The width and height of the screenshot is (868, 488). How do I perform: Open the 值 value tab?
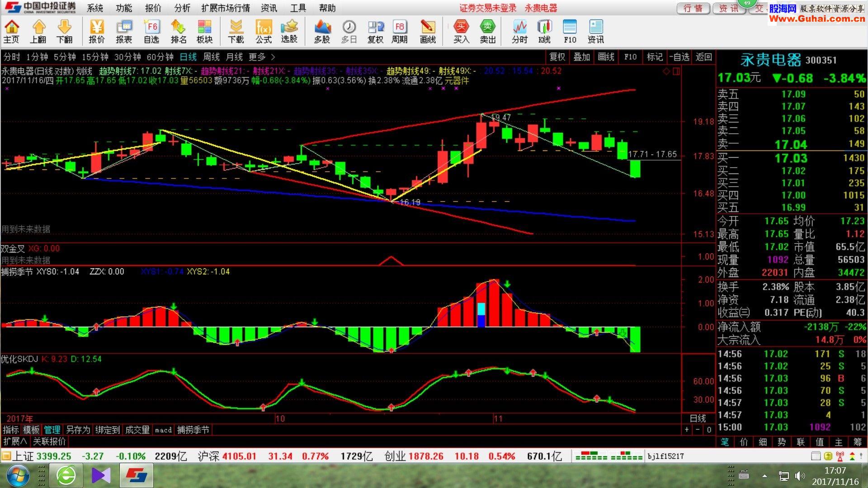click(820, 442)
